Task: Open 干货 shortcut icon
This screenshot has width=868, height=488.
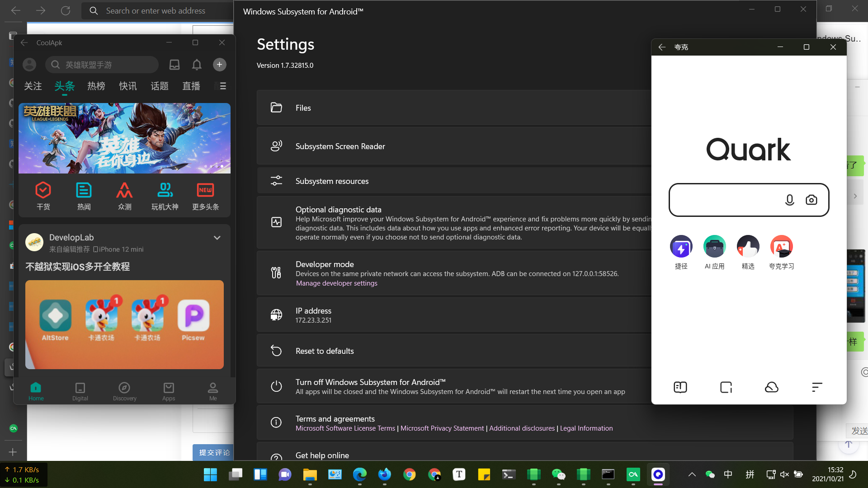Action: (x=43, y=196)
